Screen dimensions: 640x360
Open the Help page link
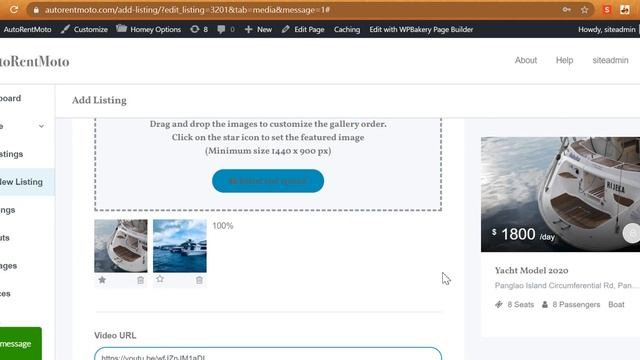click(x=564, y=60)
